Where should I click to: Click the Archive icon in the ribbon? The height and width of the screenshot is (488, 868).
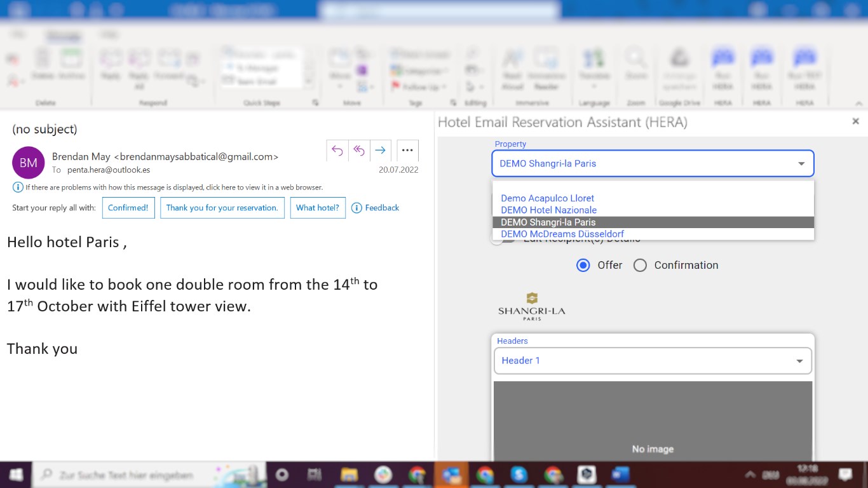(71, 64)
